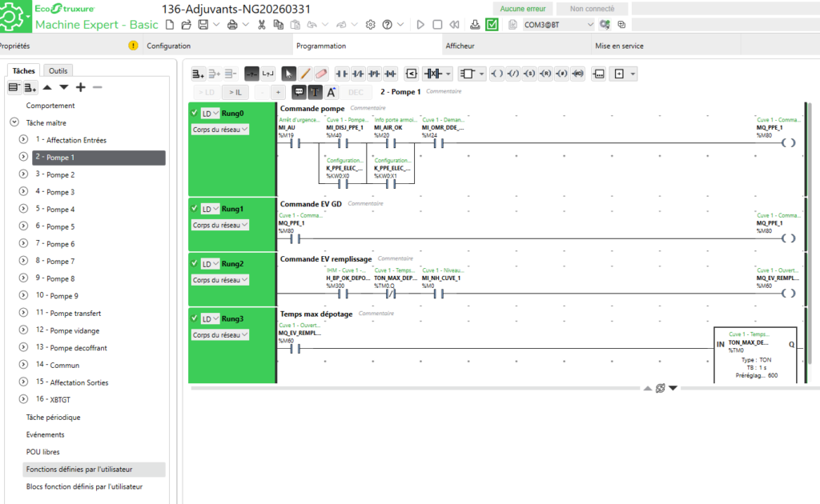Screen dimensions: 820x504
Task: Open the Mise en service tab
Action: 619,46
